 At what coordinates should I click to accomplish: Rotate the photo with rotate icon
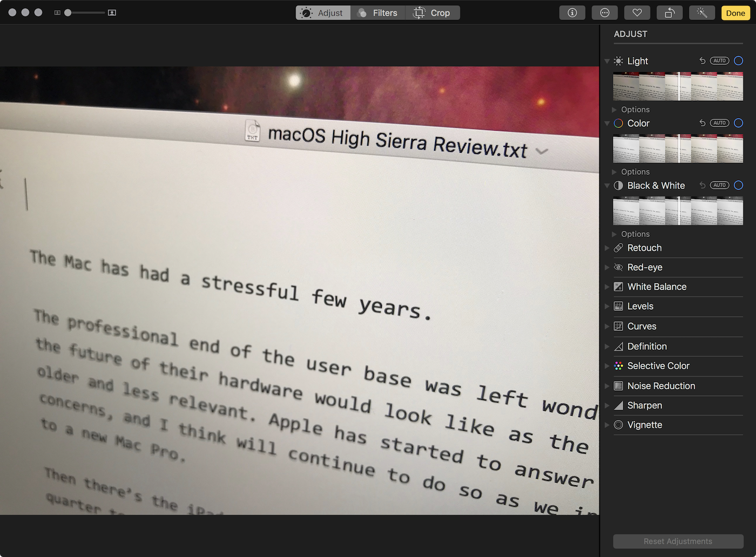click(670, 13)
